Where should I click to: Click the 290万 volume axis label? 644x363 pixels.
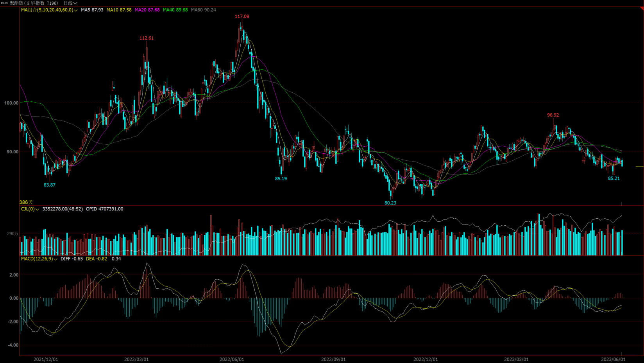[x=13, y=234]
